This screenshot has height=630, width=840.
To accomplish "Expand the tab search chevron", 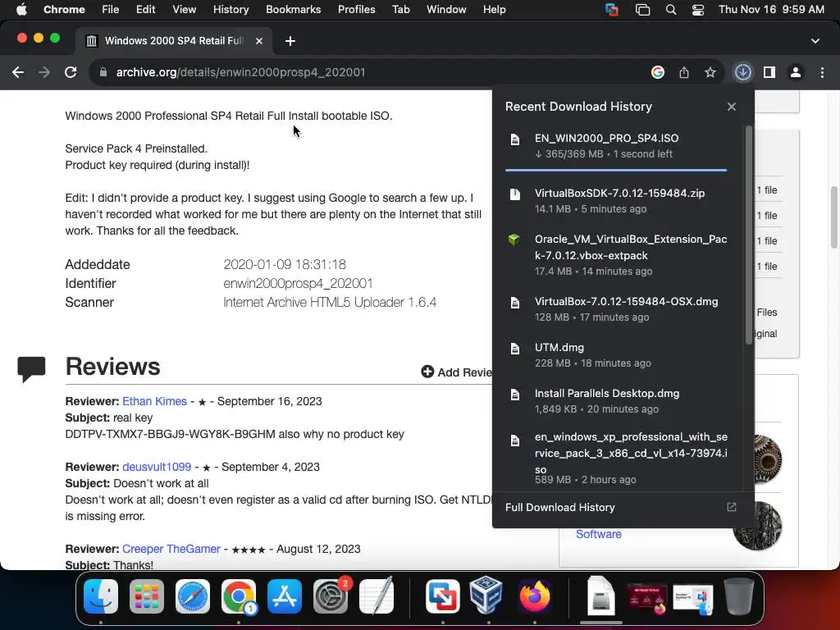I will [x=815, y=41].
